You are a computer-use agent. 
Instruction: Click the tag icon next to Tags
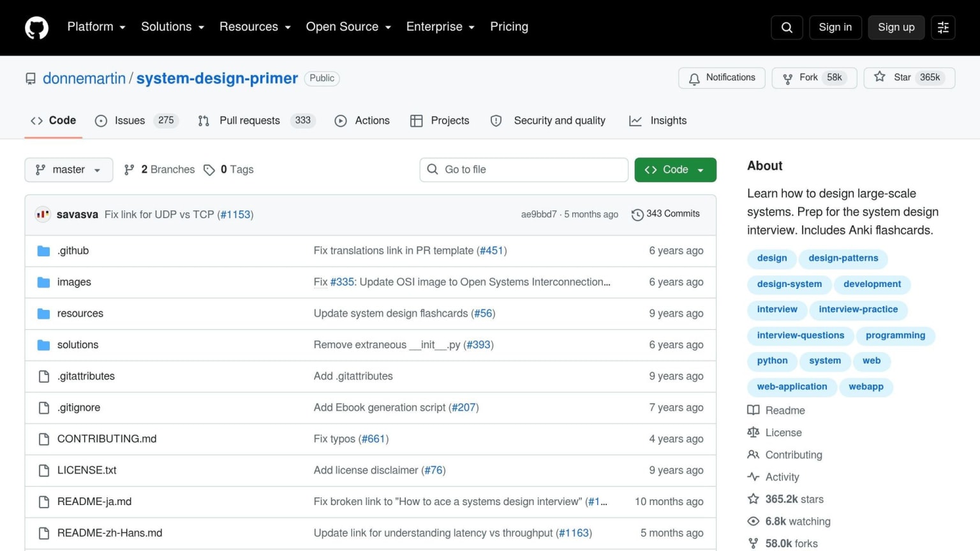209,170
